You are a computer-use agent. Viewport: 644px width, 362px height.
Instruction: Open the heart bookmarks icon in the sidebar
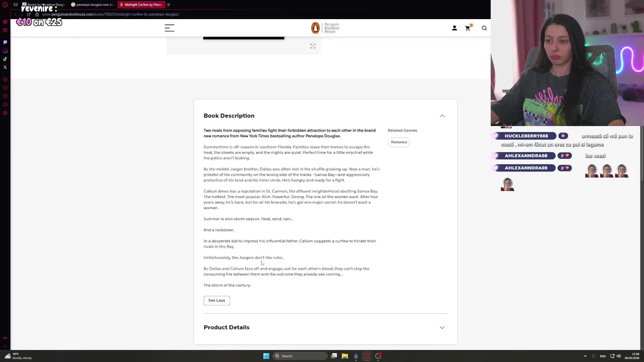pyautogui.click(x=5, y=88)
